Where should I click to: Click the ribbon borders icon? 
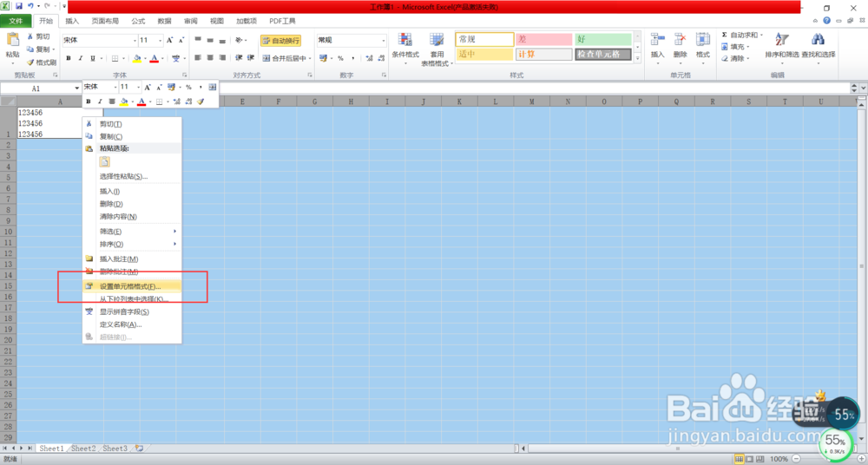tap(115, 58)
